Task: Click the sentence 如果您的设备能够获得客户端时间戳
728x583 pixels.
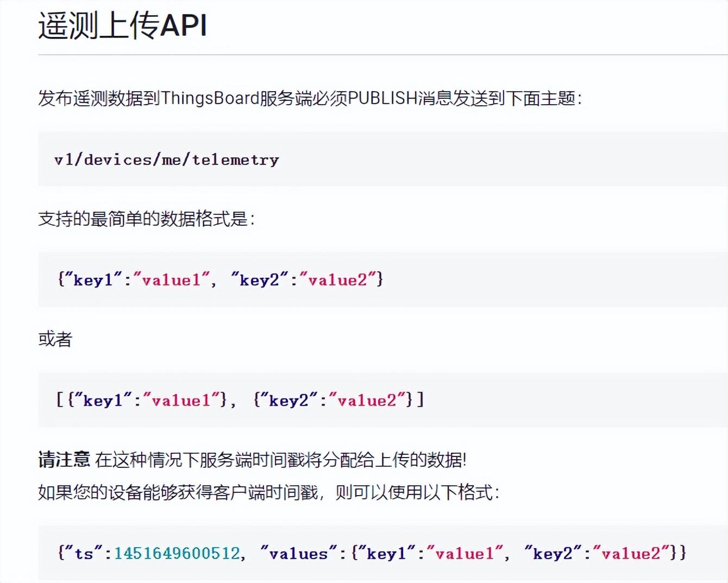Action: tap(268, 492)
